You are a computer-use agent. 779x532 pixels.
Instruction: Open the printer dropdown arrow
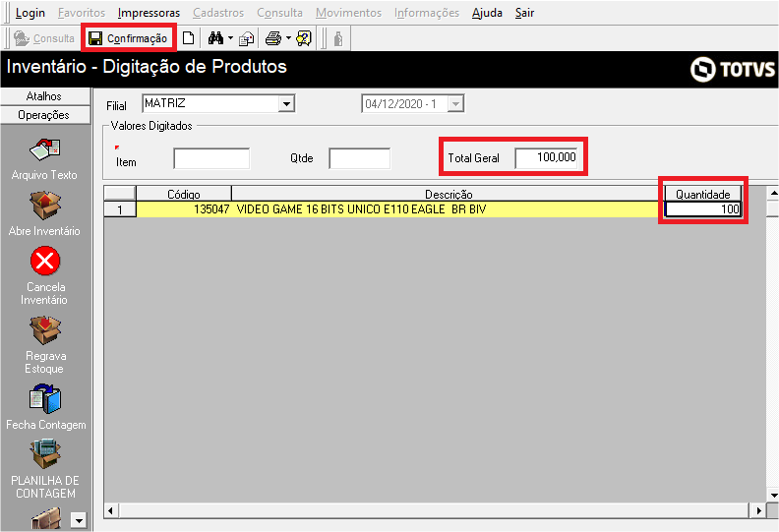click(x=288, y=38)
